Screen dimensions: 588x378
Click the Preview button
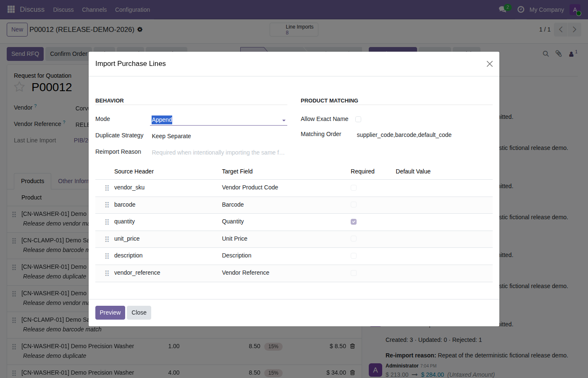point(110,312)
